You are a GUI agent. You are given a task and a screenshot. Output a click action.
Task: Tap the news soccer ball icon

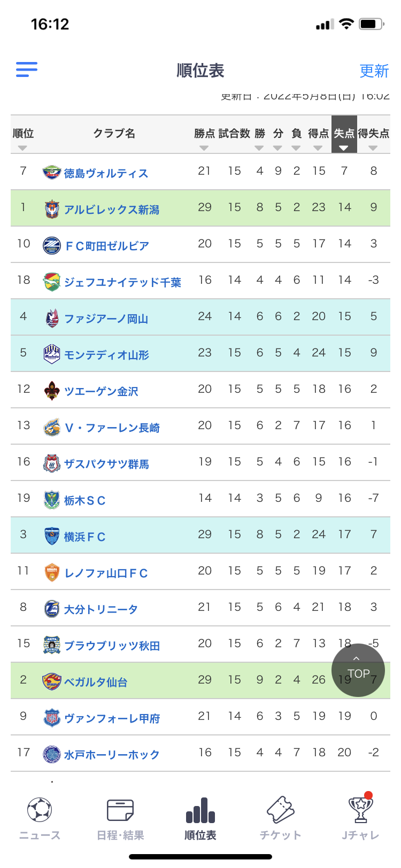coord(40,811)
